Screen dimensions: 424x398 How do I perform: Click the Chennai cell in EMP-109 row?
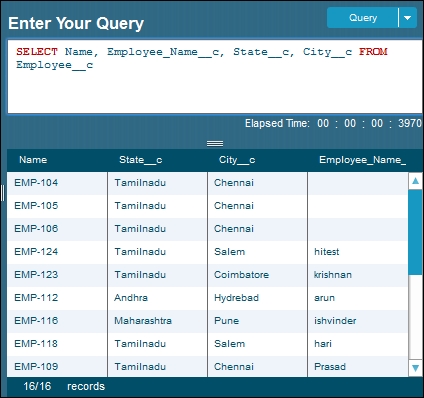[x=257, y=367]
